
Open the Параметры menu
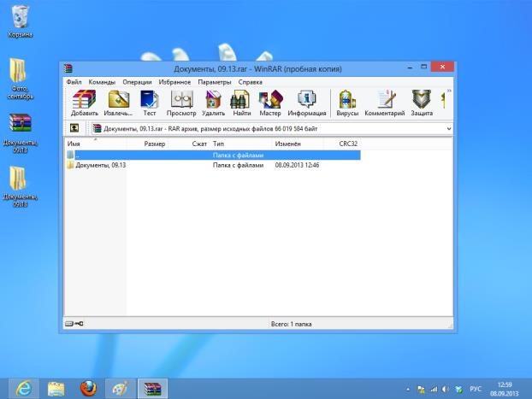pyautogui.click(x=215, y=82)
